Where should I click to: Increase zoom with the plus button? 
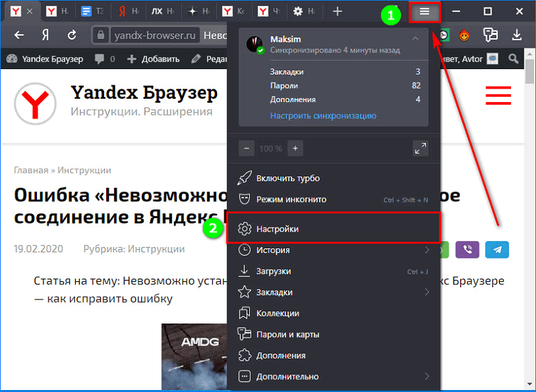coord(296,148)
